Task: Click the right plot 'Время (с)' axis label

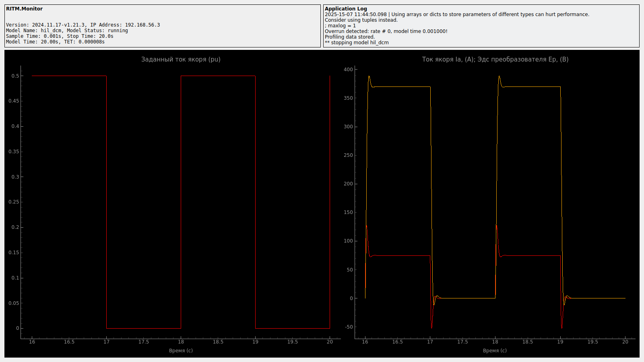Action: point(495,351)
